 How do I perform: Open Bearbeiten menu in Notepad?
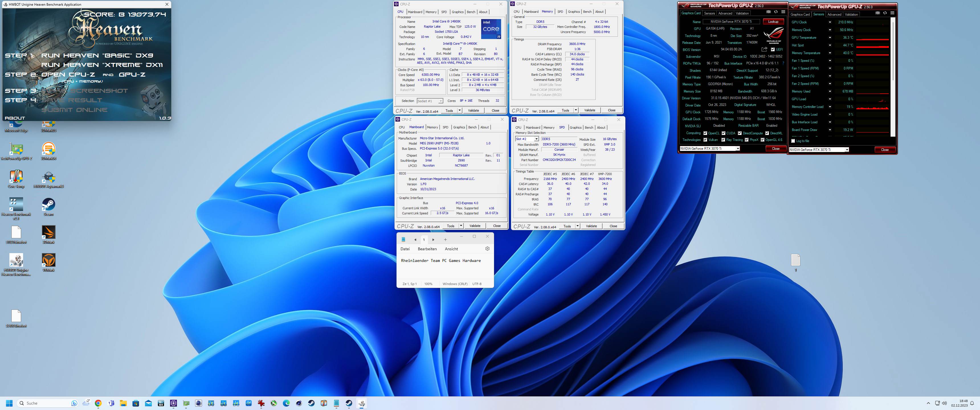point(427,249)
